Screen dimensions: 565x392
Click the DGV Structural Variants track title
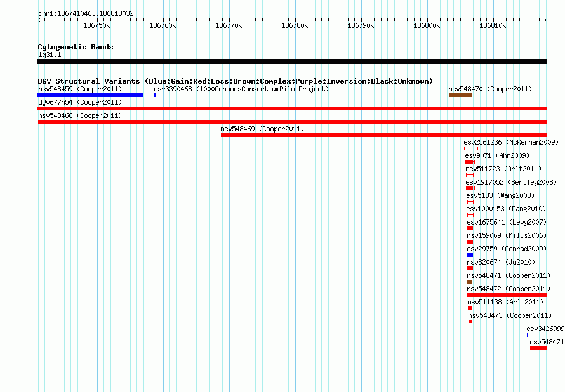click(x=236, y=81)
